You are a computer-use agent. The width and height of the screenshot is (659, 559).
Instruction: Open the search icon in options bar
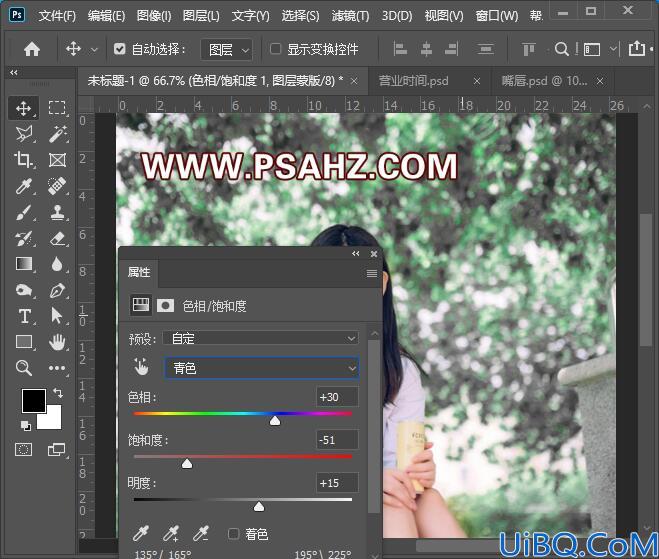[x=561, y=49]
